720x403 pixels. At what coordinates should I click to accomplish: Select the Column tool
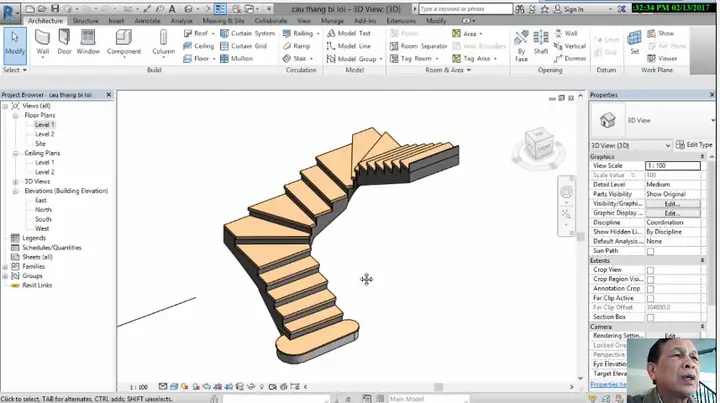(163, 45)
